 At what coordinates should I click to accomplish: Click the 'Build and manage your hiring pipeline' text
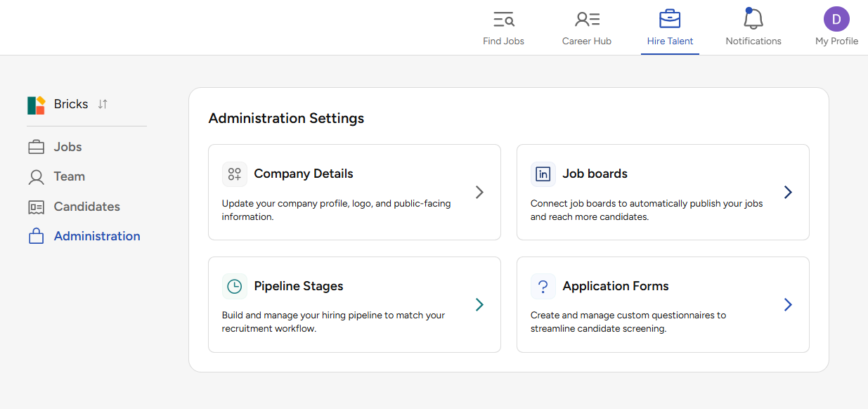334,322
